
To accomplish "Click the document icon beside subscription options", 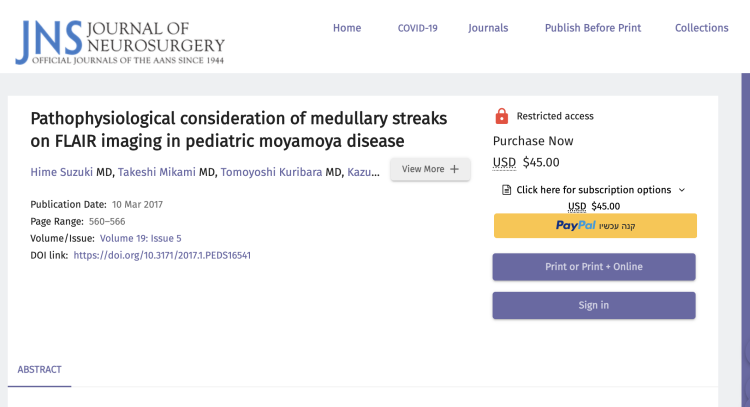I will coord(507,190).
